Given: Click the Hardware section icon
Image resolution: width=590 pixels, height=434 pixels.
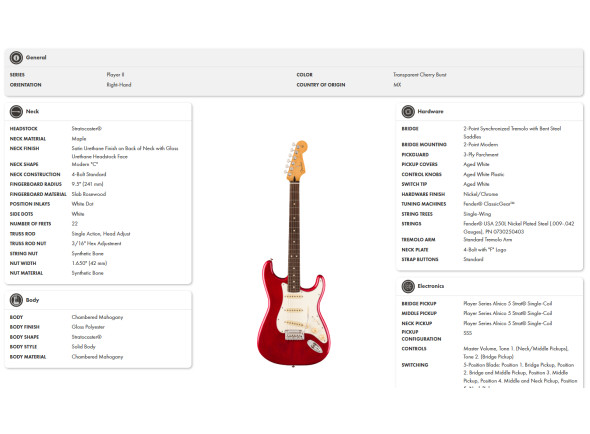Looking at the screenshot, I should (408, 111).
